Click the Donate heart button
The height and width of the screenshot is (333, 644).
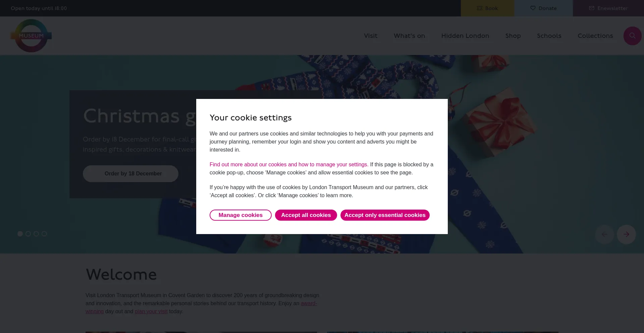click(543, 8)
